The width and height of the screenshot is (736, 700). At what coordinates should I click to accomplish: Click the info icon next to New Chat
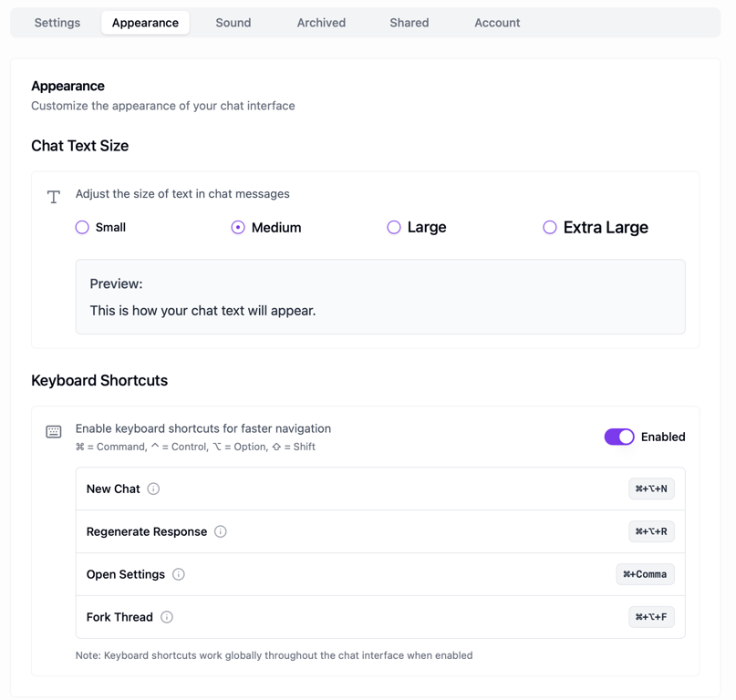click(153, 489)
